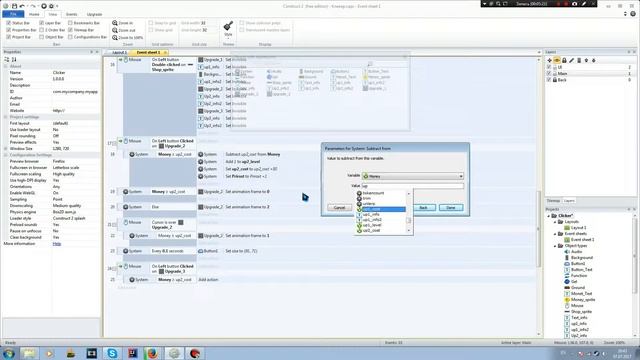Image resolution: width=640 pixels, height=360 pixels.
Task: Choose tokencount in autocomplete list
Action: (x=373, y=193)
